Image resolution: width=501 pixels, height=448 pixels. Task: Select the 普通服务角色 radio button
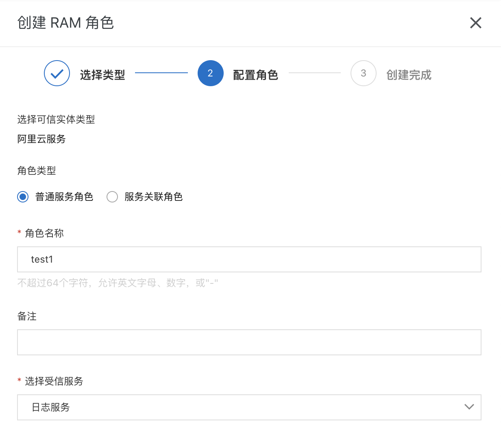23,197
